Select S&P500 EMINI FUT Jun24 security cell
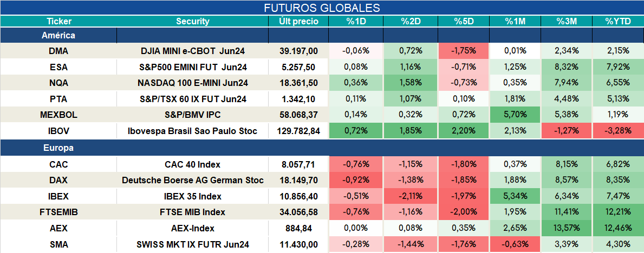This screenshot has height=253, width=644. (x=193, y=67)
